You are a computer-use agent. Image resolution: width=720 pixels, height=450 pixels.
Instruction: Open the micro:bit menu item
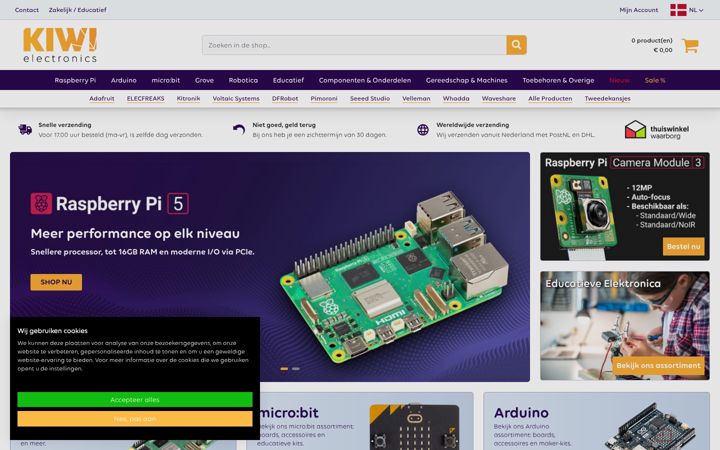point(166,80)
